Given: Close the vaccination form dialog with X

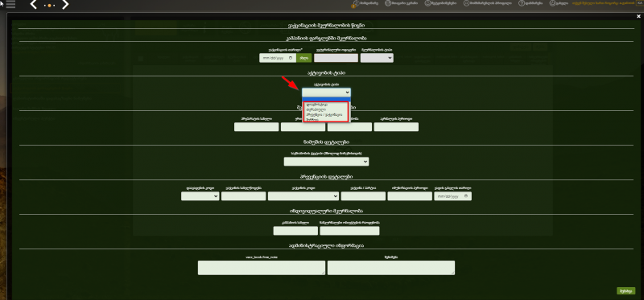Looking at the screenshot, I should click(638, 16).
